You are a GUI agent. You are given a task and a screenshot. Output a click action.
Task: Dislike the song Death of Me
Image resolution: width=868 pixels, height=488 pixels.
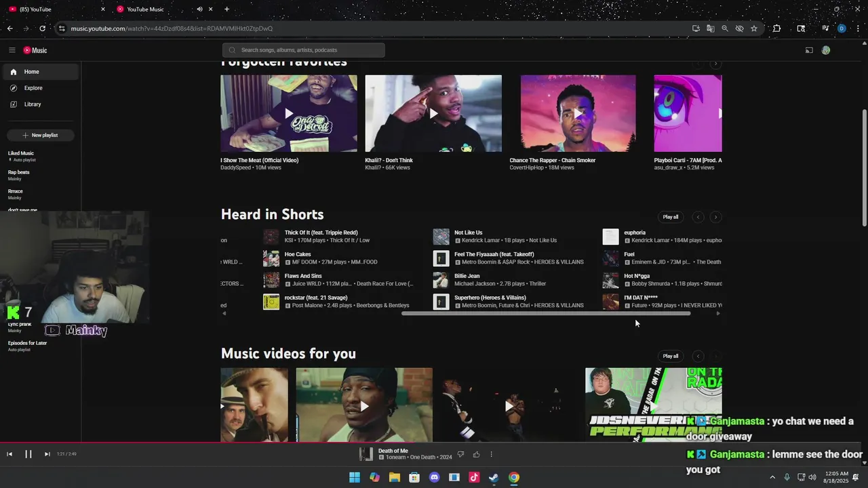coord(460,454)
